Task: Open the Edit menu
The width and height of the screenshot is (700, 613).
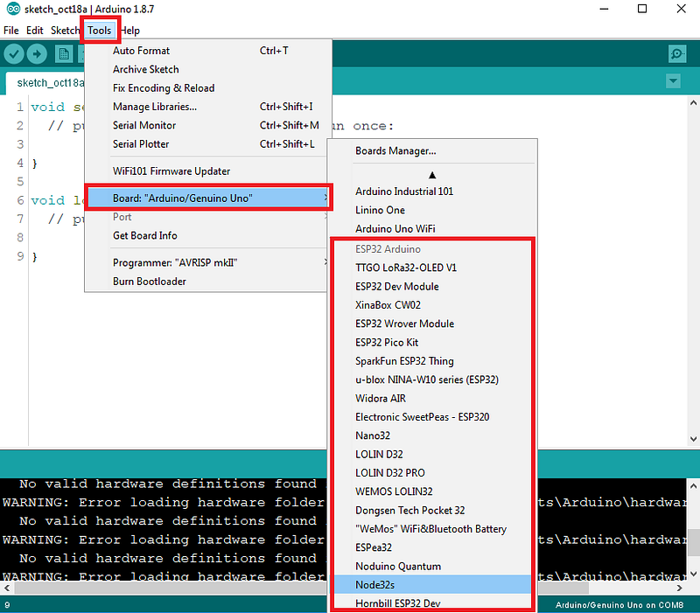Action: (x=34, y=31)
